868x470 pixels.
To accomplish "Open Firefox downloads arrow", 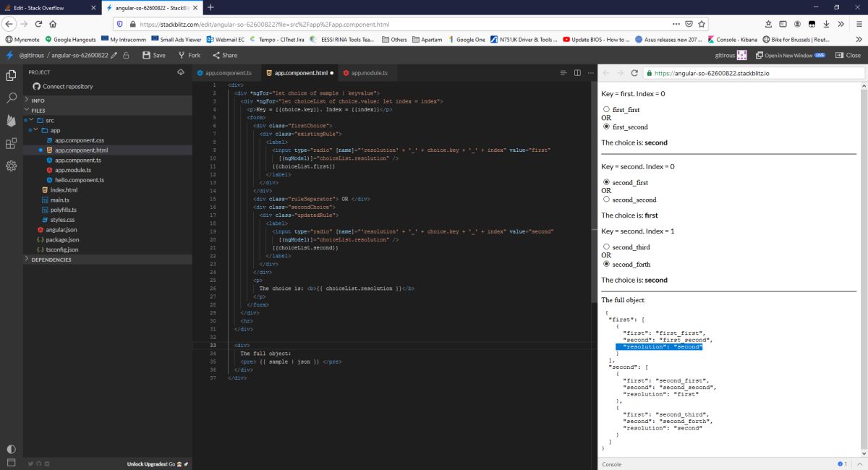I will [x=826, y=24].
